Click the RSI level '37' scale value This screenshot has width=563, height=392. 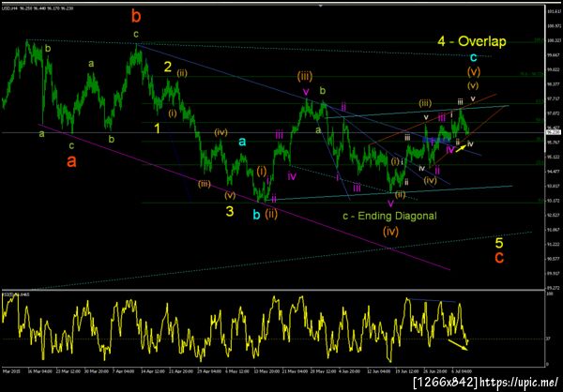point(549,339)
